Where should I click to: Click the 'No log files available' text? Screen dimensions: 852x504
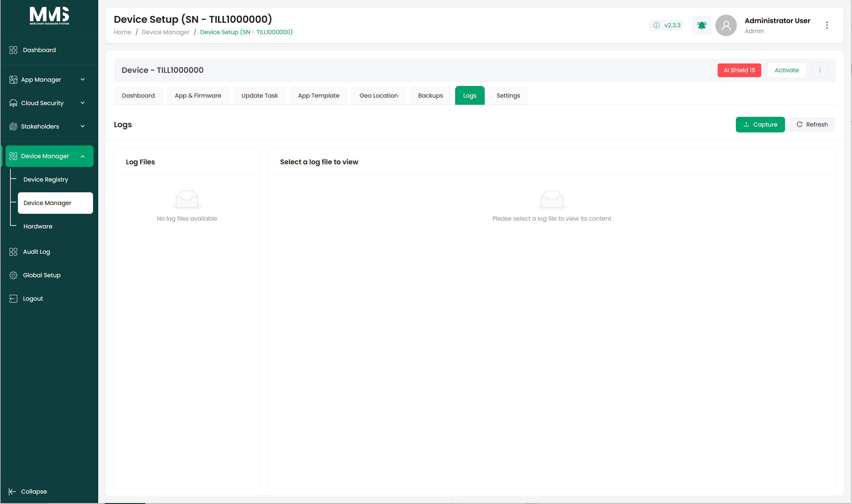[x=187, y=218]
